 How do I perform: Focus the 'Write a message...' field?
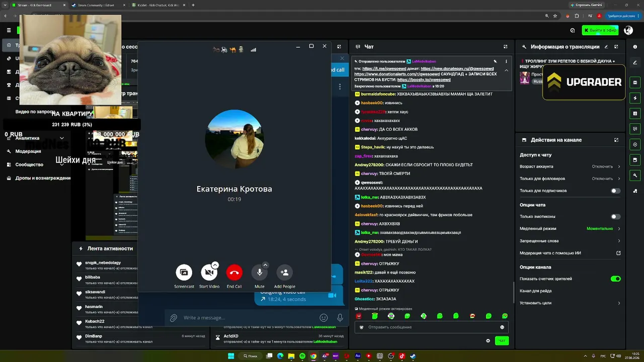click(249, 318)
